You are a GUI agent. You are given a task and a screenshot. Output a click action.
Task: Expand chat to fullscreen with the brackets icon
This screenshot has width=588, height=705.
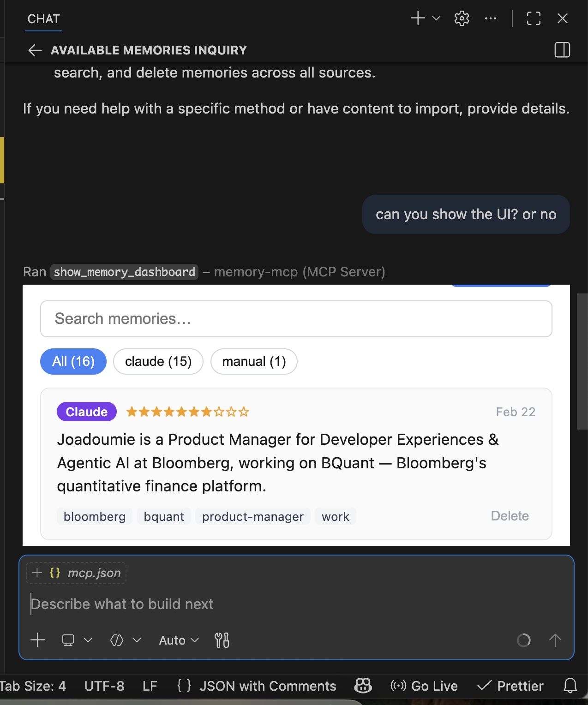[534, 18]
